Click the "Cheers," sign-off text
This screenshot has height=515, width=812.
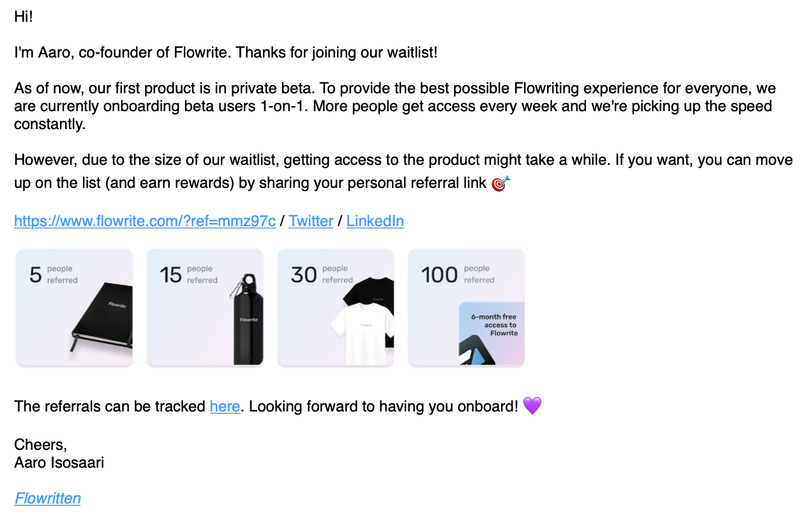tap(40, 445)
